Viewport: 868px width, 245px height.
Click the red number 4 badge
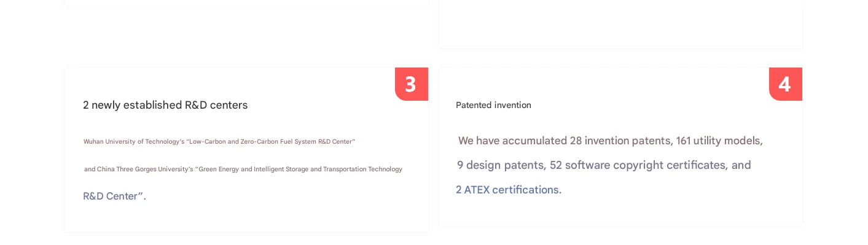click(x=786, y=84)
